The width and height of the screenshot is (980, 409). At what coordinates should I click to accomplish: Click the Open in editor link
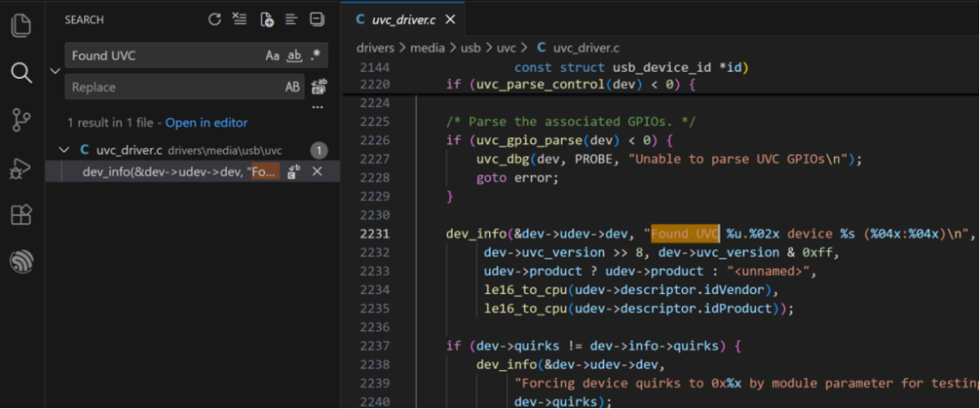pos(206,123)
